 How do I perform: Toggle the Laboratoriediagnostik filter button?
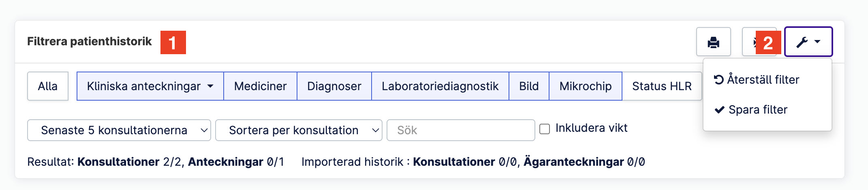(440, 86)
